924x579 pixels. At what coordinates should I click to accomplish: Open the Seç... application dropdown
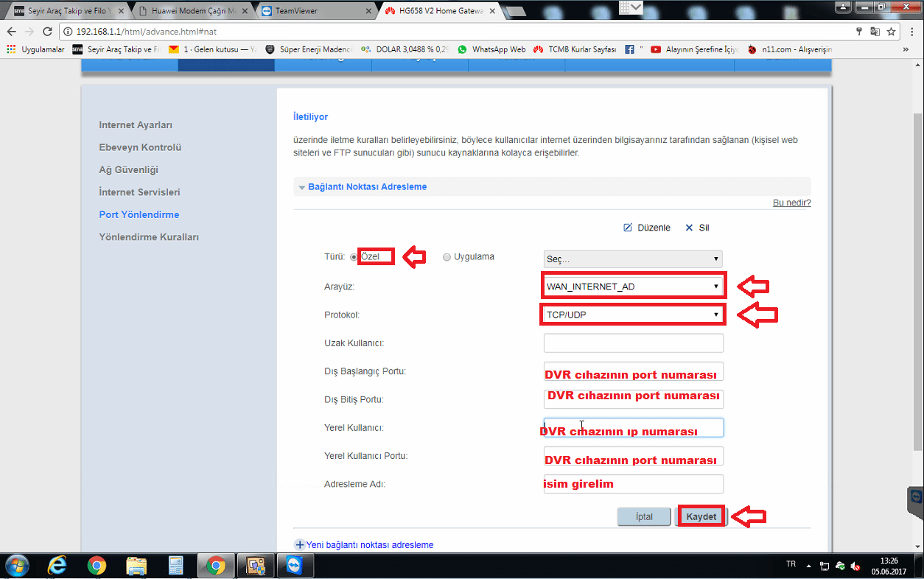point(633,259)
